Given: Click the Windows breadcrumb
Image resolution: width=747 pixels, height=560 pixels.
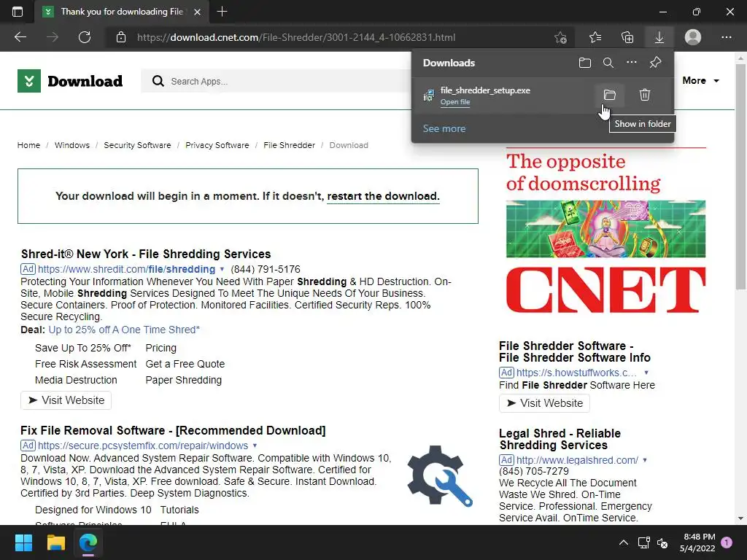Looking at the screenshot, I should [72, 145].
